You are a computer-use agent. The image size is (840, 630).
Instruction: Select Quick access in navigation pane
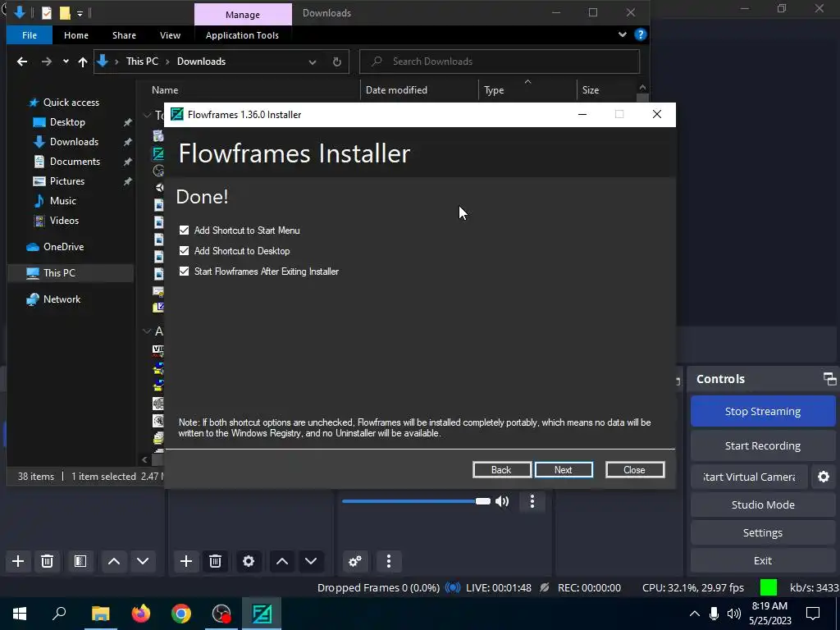point(71,103)
